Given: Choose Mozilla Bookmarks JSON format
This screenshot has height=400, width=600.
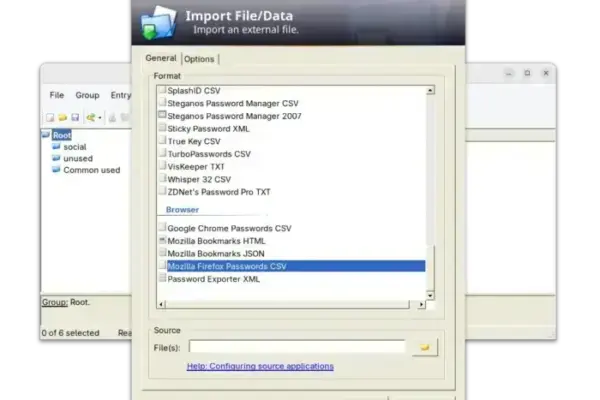Looking at the screenshot, I should [216, 253].
